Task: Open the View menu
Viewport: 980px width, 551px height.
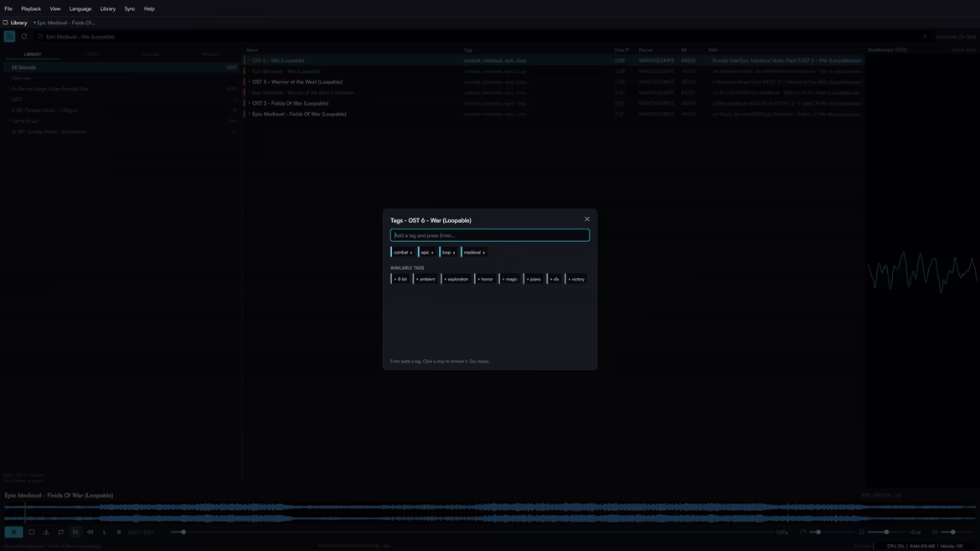Action: pos(55,8)
